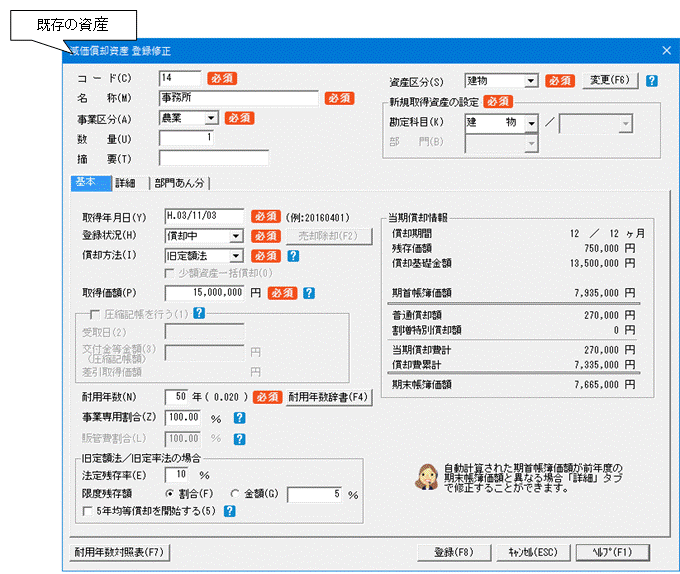The width and height of the screenshot is (680, 574).
Task: Click help icon next to 変更(F6) button
Action: pos(651,81)
